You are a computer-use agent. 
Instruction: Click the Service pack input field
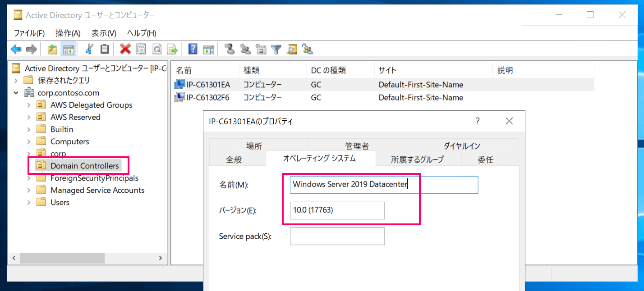click(x=337, y=236)
